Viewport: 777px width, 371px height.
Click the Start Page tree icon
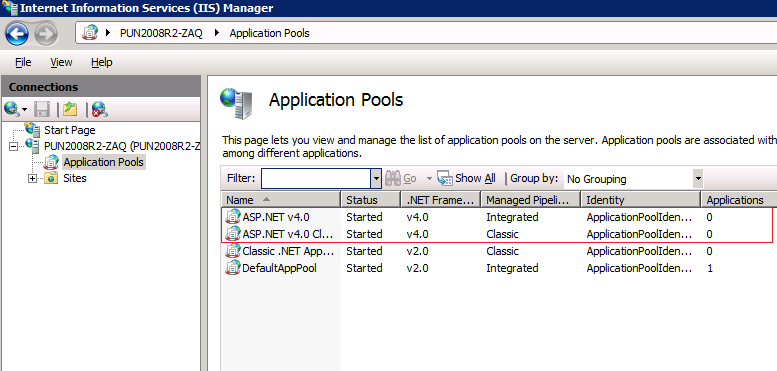click(x=33, y=130)
